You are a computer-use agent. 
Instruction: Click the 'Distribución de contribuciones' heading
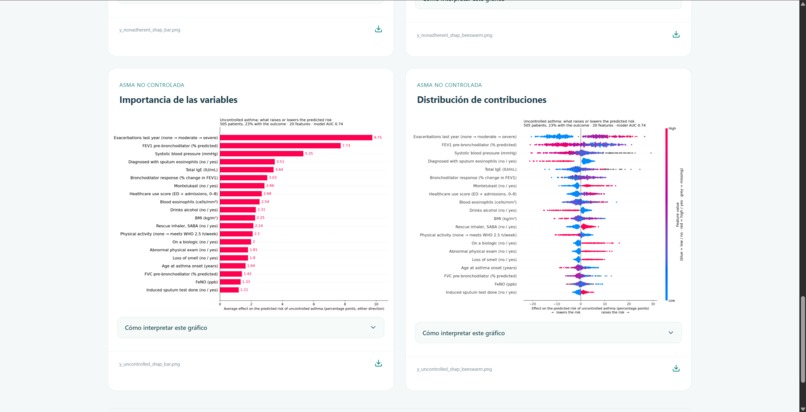coord(482,100)
